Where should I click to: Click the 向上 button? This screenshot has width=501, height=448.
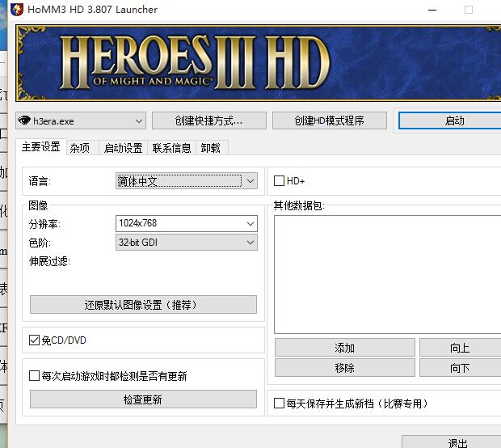pyautogui.click(x=460, y=348)
